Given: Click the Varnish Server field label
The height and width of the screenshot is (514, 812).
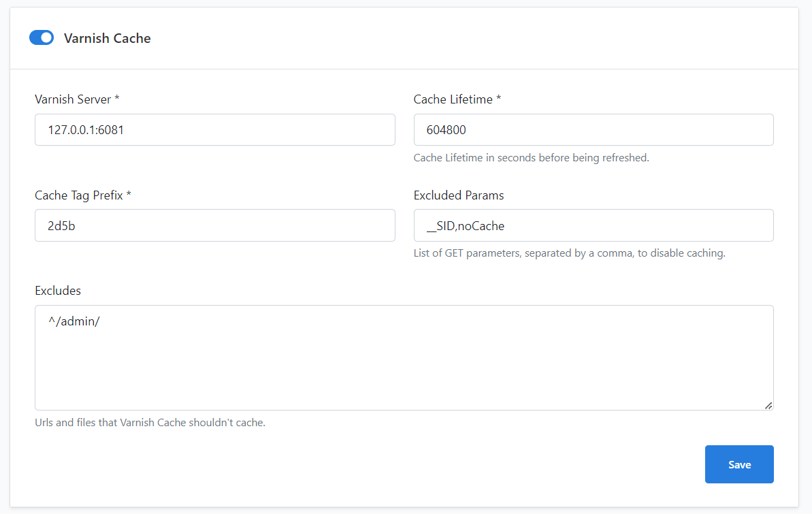Looking at the screenshot, I should click(x=73, y=99).
